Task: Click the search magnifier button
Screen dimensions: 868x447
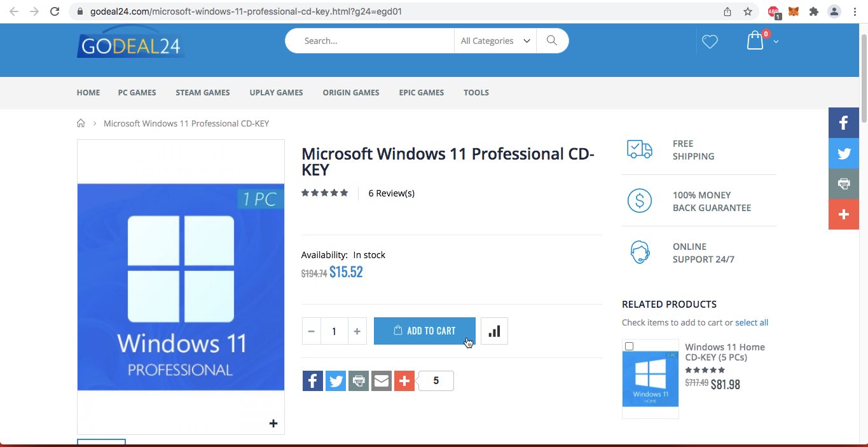Action: click(x=552, y=41)
